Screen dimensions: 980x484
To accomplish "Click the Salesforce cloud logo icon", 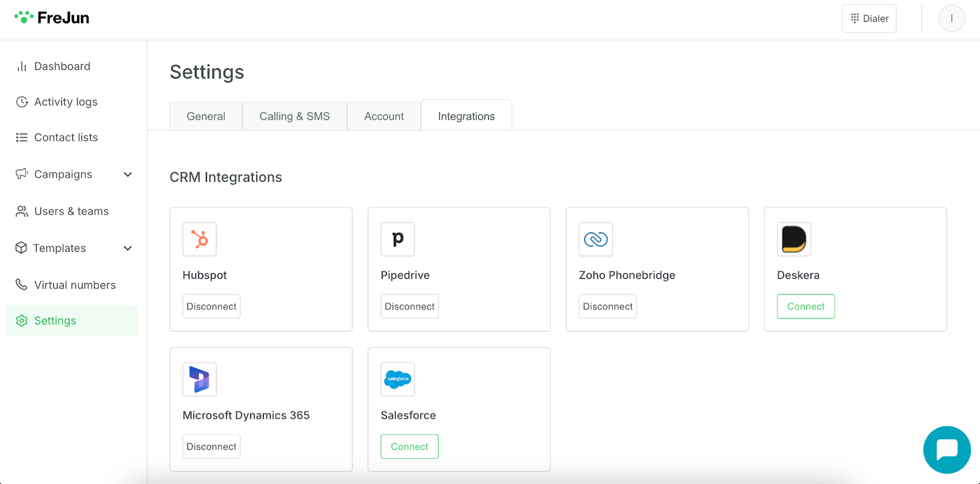I will (x=398, y=379).
